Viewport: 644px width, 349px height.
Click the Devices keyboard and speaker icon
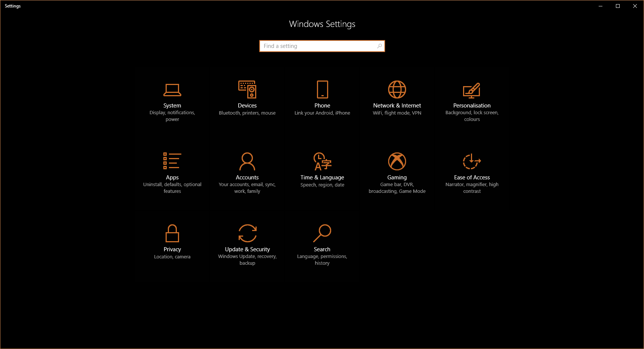click(247, 89)
